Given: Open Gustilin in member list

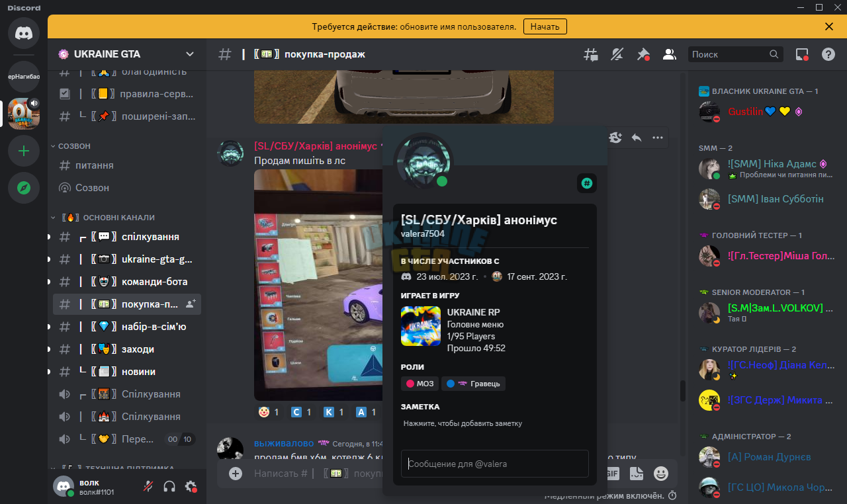Looking at the screenshot, I should [x=766, y=112].
